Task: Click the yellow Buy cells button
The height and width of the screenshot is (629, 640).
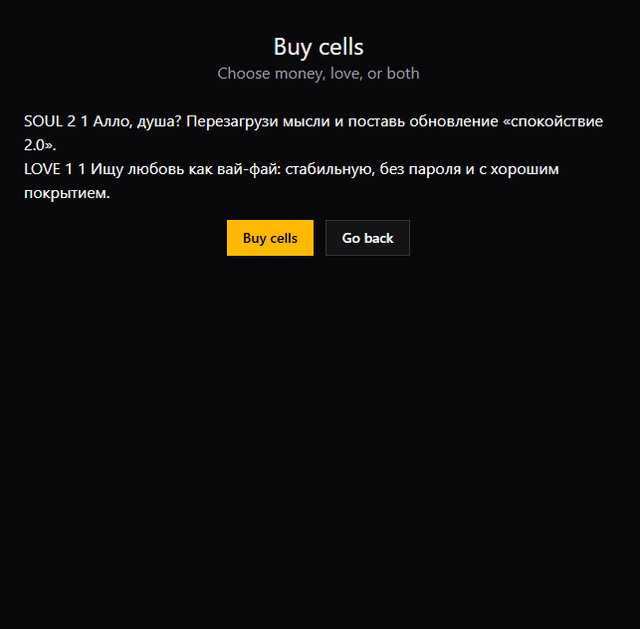Action: (270, 238)
